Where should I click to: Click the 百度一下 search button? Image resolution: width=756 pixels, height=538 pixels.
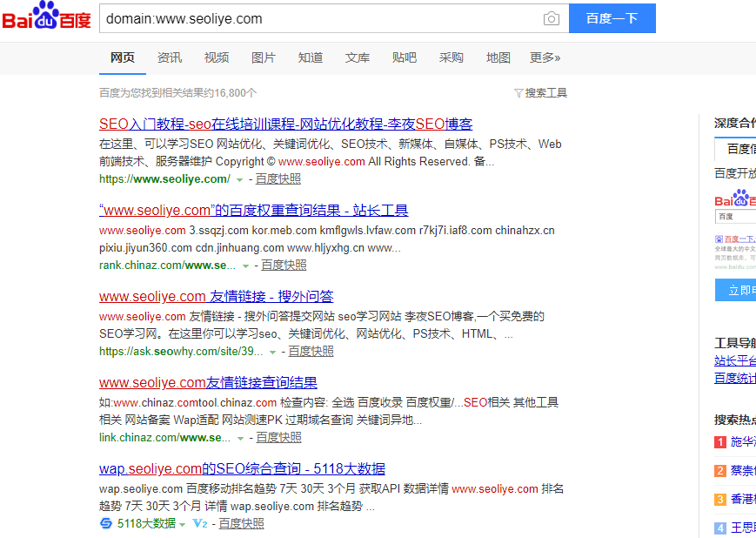[x=612, y=18]
